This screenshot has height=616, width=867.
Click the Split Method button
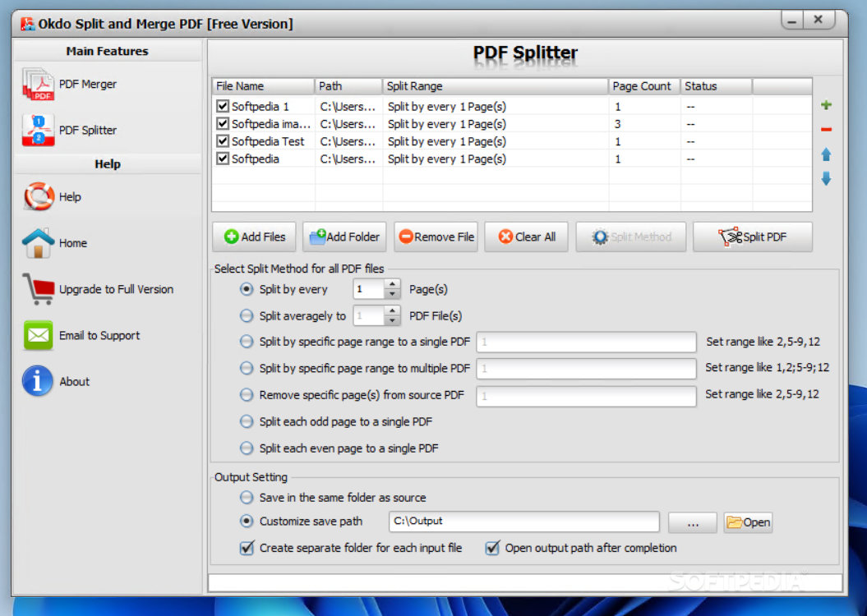631,237
